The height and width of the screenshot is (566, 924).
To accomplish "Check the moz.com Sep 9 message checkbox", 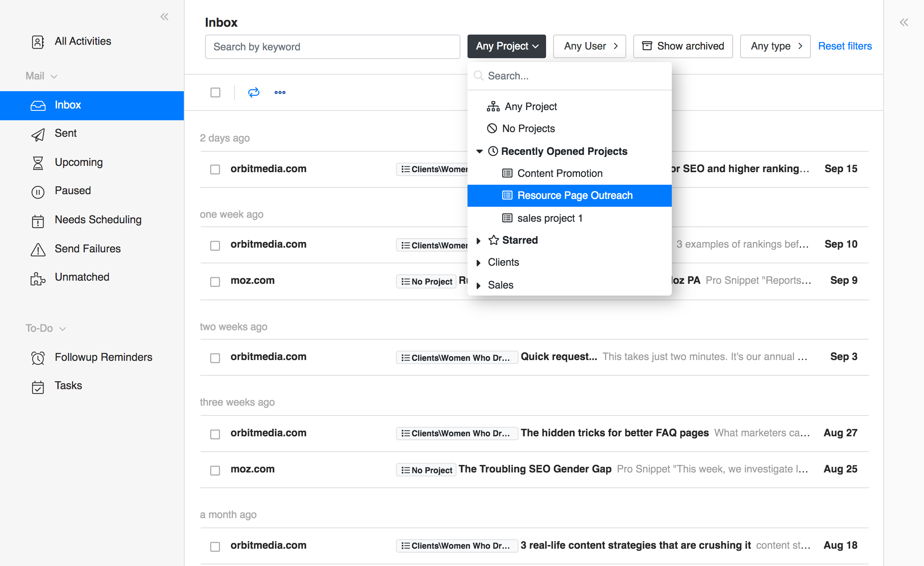I will (215, 281).
